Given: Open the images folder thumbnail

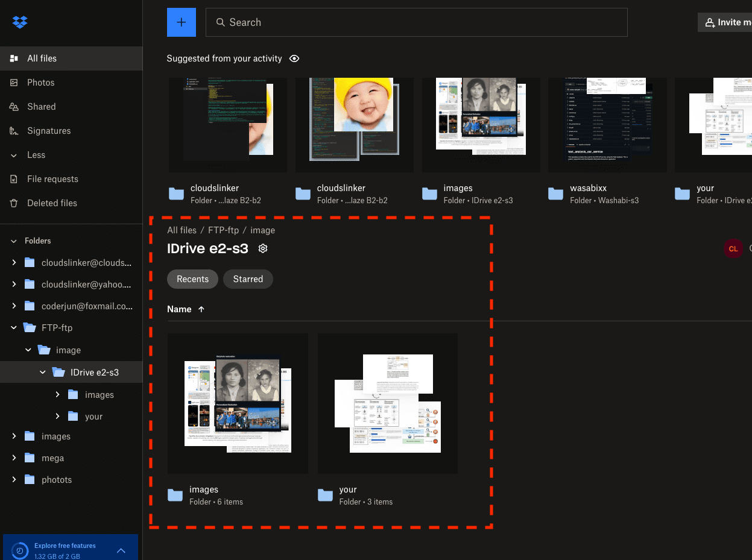Looking at the screenshot, I should (x=238, y=403).
